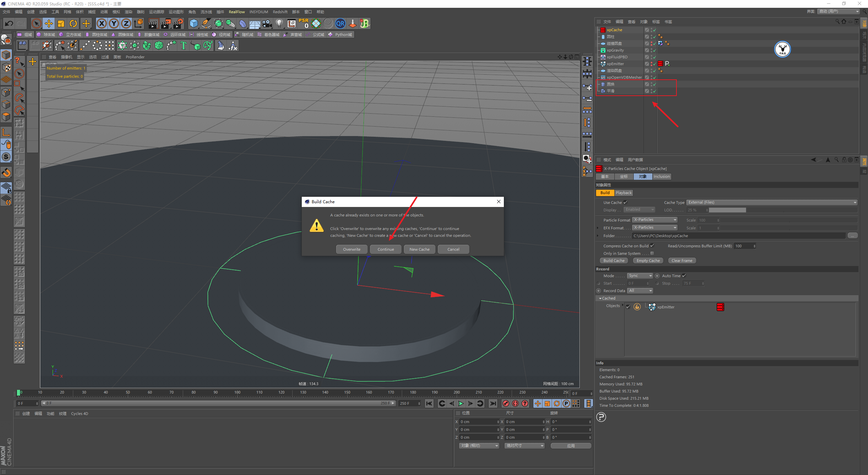The height and width of the screenshot is (475, 868).
Task: Switch to the Playback tab
Action: [624, 193]
